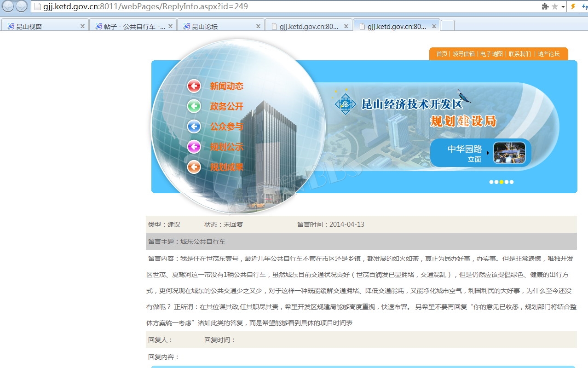Click the thumbnail photo beside 中华园路

point(509,153)
